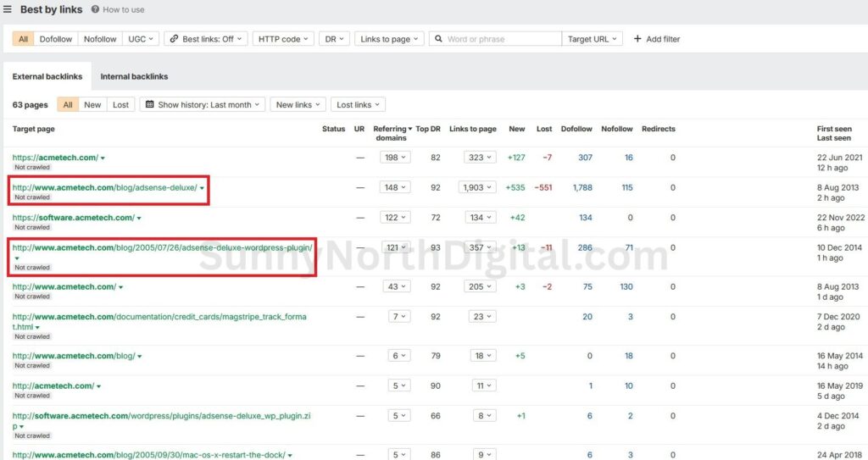The image size is (868, 460).
Task: Click the calendar icon in Show history
Action: click(x=149, y=104)
